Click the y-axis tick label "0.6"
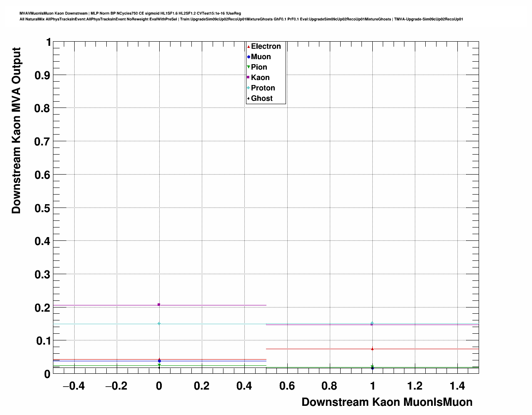The width and height of the screenshot is (532, 415). pos(43,175)
